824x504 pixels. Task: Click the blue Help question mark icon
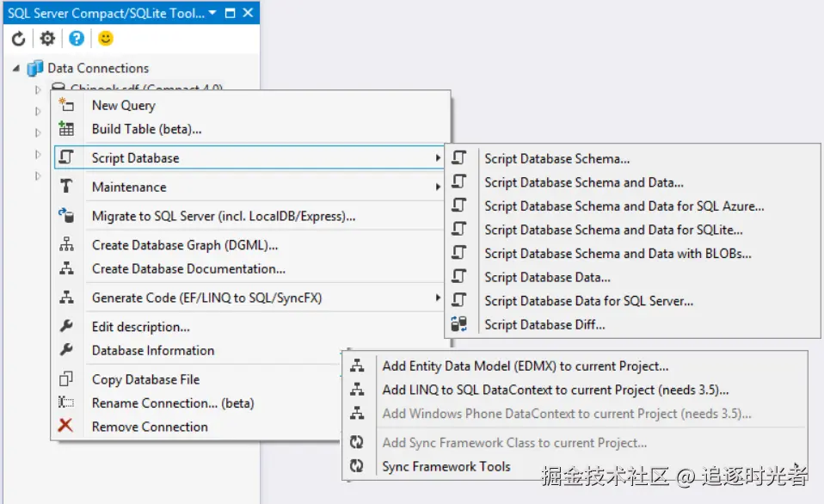tap(77, 39)
